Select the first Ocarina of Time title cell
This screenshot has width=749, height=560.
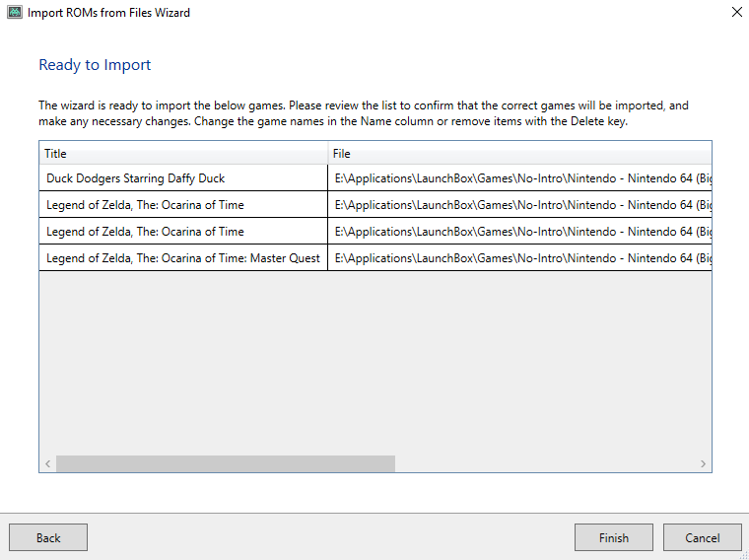click(x=145, y=205)
